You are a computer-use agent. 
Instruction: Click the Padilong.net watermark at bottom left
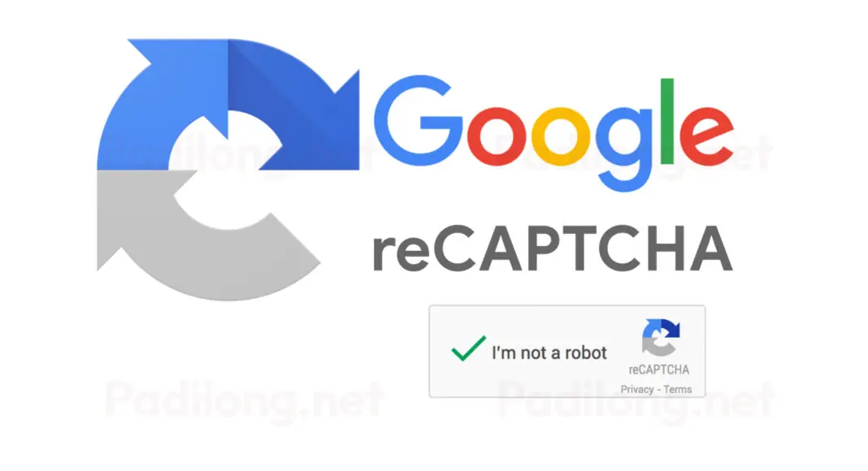244,401
